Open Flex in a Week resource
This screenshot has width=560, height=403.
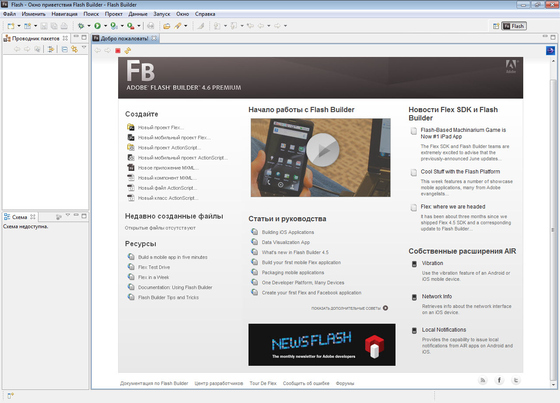[x=154, y=277]
